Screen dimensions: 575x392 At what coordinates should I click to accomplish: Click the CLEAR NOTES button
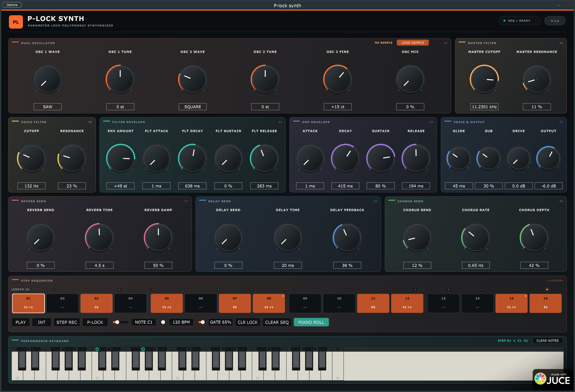click(x=547, y=341)
